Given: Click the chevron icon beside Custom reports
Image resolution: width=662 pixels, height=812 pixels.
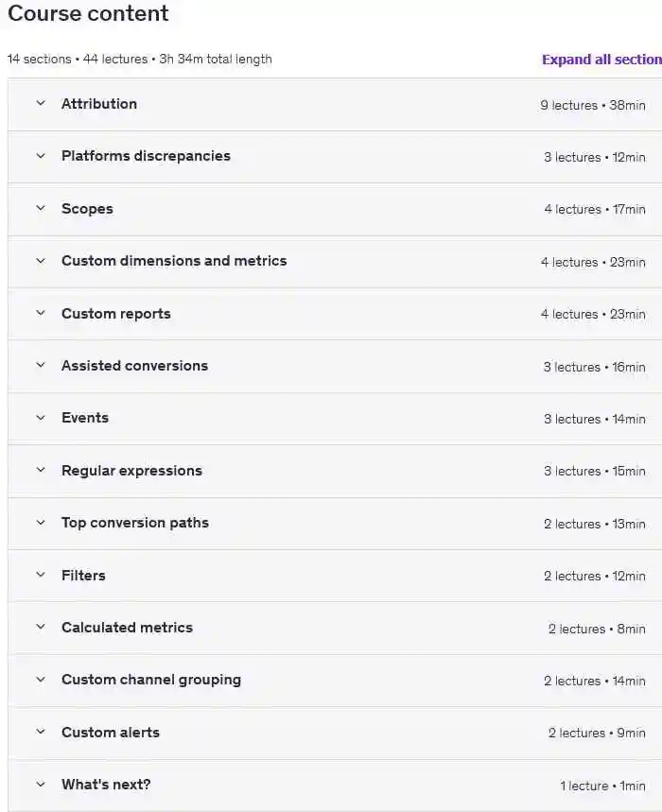Looking at the screenshot, I should coord(41,314).
